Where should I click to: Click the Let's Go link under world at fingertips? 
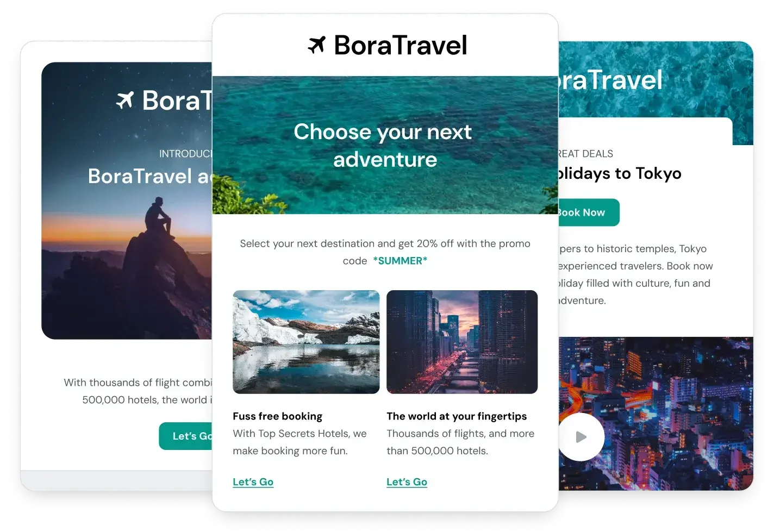(407, 482)
